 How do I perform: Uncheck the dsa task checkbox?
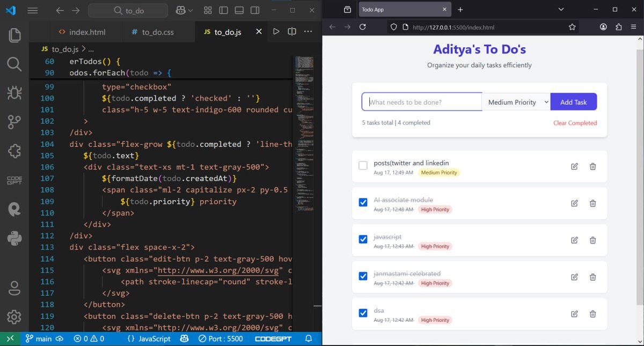[x=363, y=313]
